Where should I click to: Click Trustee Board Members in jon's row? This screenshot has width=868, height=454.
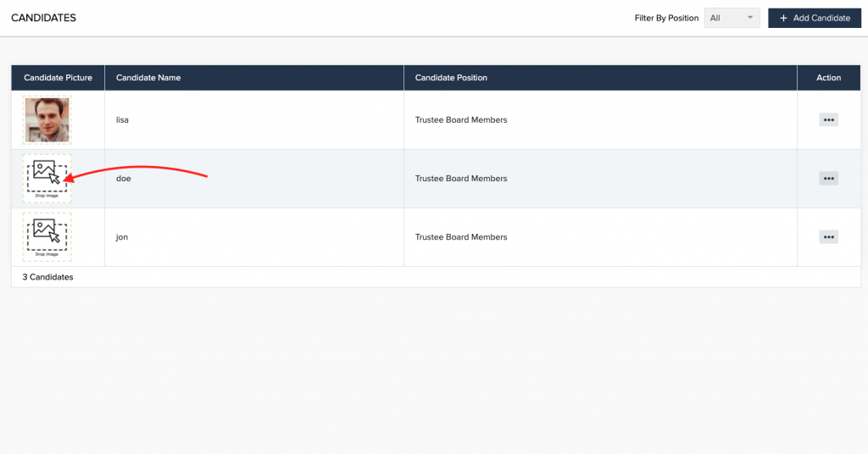(x=461, y=237)
